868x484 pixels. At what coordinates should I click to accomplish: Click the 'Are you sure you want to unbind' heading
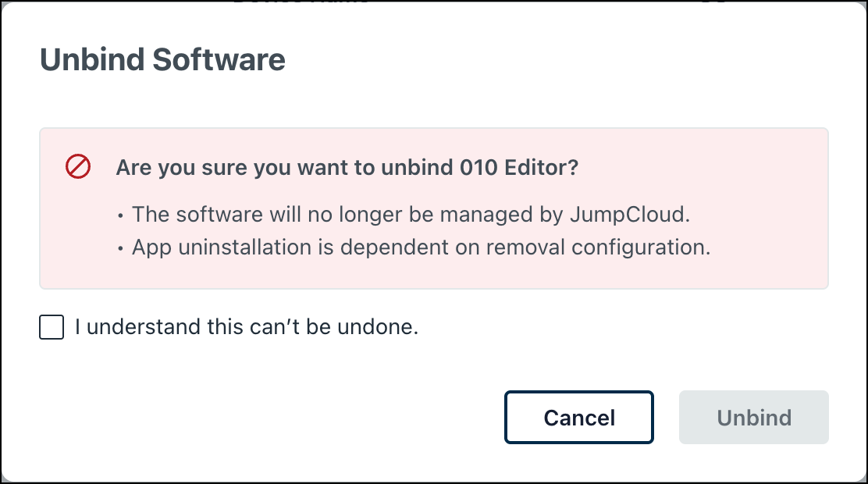point(347,167)
